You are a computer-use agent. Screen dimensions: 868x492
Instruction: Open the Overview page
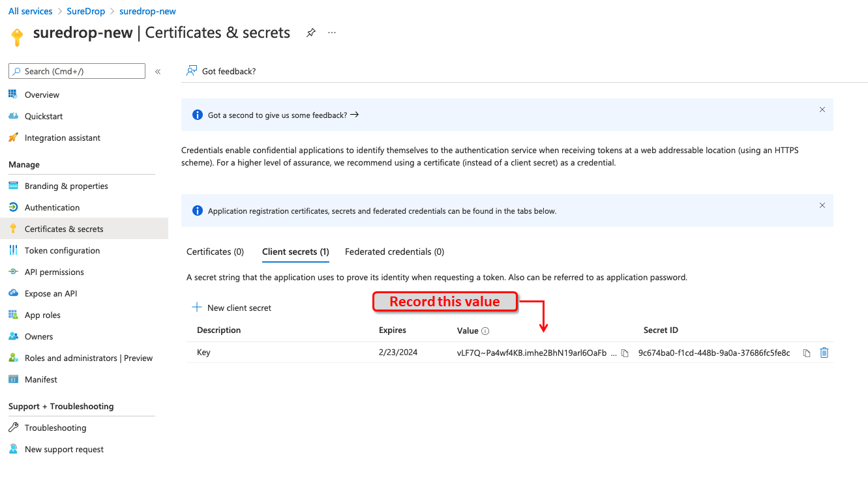pos(42,94)
